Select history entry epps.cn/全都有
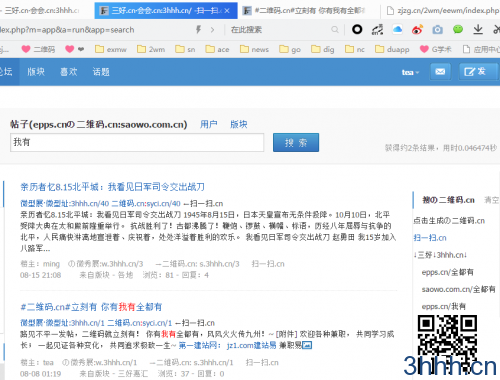The height and width of the screenshot is (380, 500). pyautogui.click(x=447, y=272)
